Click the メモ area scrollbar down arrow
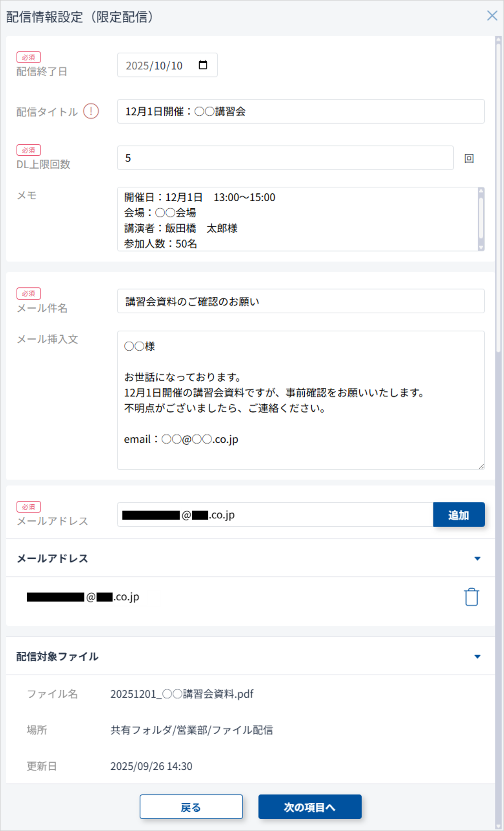The height and width of the screenshot is (831, 504). click(x=481, y=248)
